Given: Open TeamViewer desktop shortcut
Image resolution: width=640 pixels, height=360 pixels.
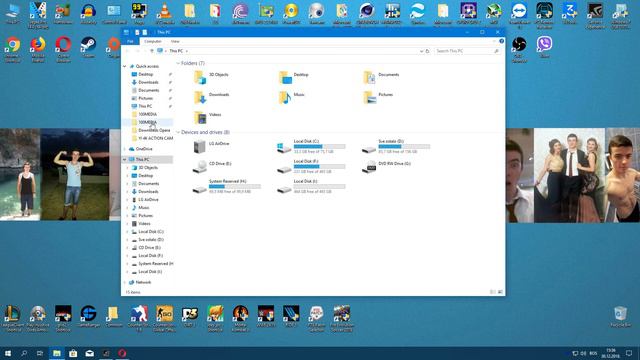Looking at the screenshot, I should point(519,15).
